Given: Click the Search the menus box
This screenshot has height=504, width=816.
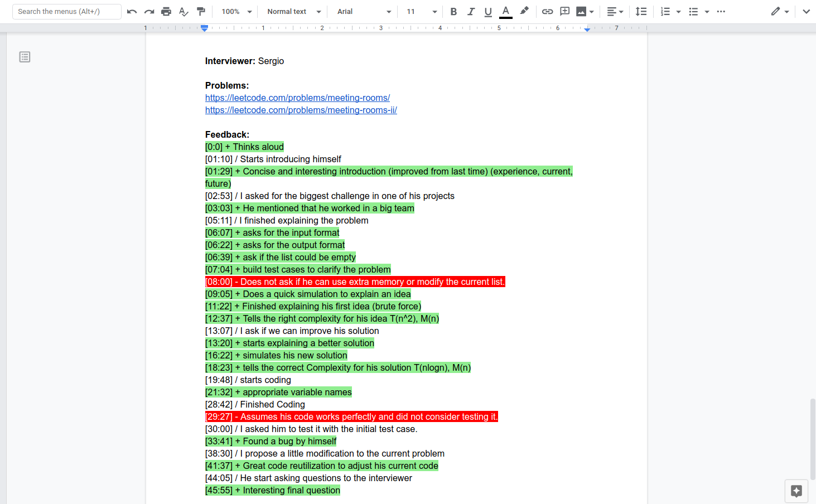Looking at the screenshot, I should pos(67,12).
